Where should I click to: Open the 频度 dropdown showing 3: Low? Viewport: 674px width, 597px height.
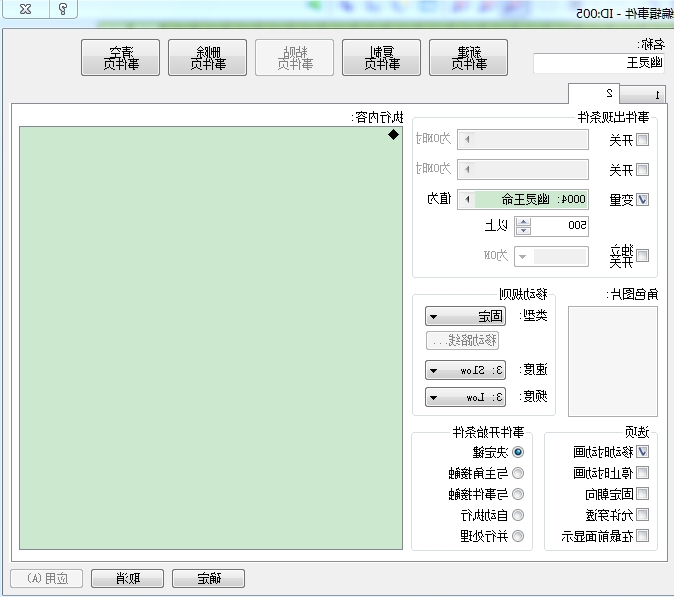pos(466,397)
